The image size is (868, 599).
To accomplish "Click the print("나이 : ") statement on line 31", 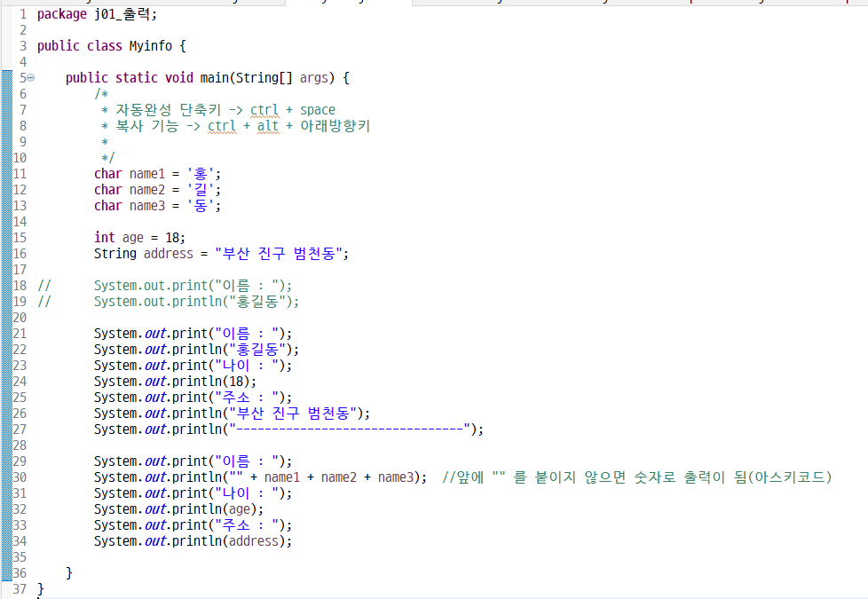I will (193, 493).
